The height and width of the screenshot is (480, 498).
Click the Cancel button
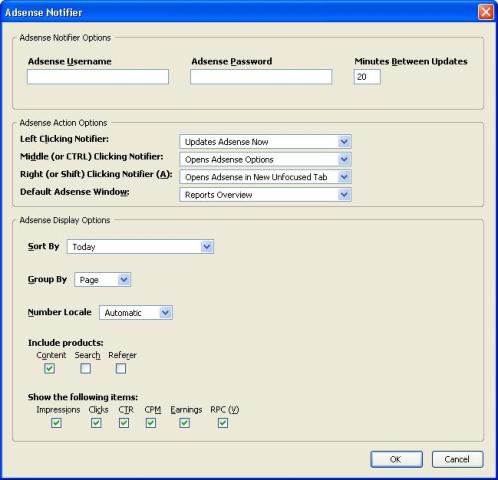457,459
